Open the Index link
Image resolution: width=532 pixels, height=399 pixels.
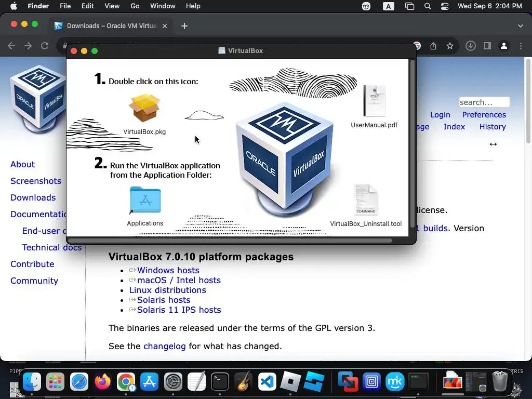tap(454, 127)
